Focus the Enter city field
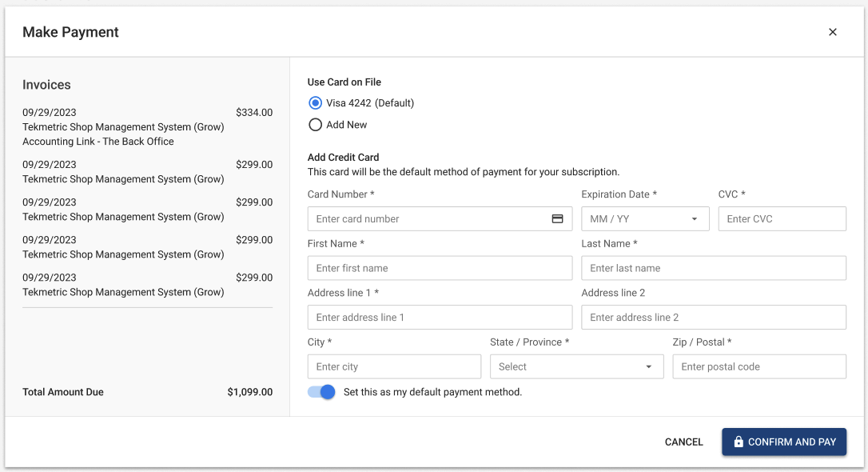 (x=394, y=366)
